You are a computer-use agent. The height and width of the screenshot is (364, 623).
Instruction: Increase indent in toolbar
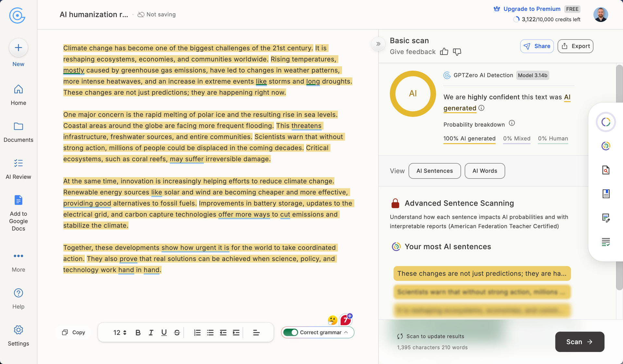(x=236, y=333)
